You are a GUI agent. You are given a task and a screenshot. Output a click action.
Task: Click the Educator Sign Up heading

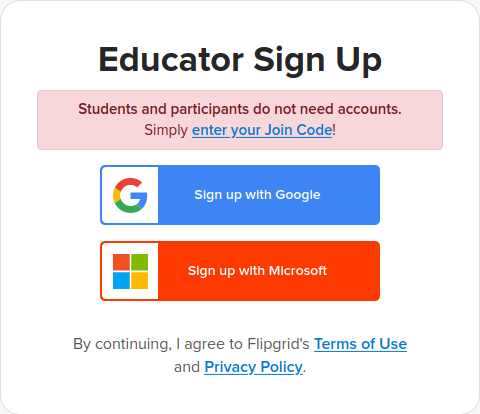pyautogui.click(x=240, y=60)
